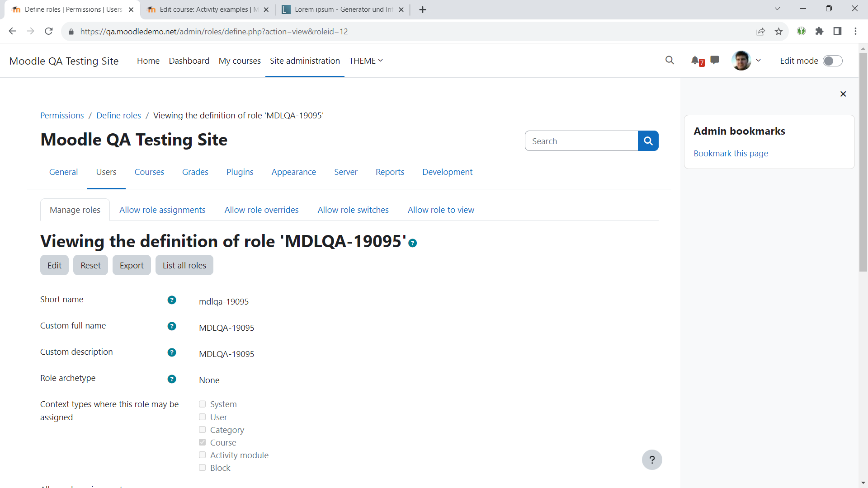This screenshot has height=488, width=868.
Task: Go back using browser back arrow
Action: [x=12, y=31]
